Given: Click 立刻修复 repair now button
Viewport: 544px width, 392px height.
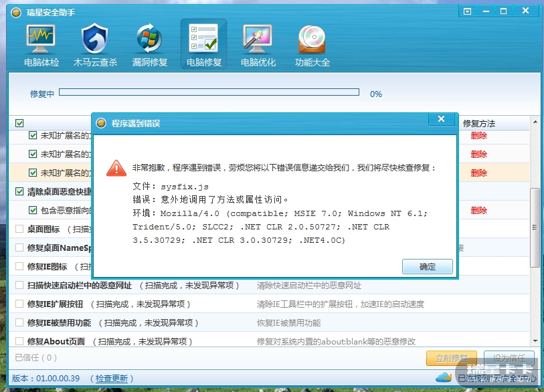Looking at the screenshot, I should (452, 358).
